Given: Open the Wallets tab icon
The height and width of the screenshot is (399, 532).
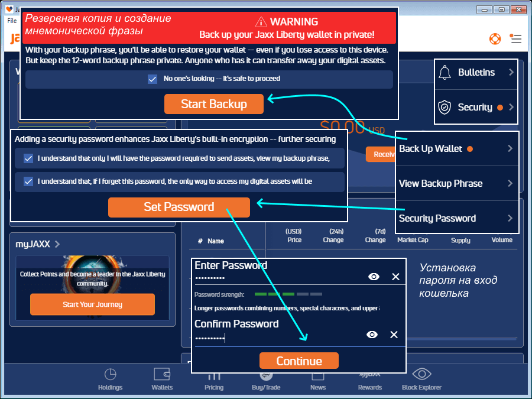Looking at the screenshot, I should click(x=162, y=374).
